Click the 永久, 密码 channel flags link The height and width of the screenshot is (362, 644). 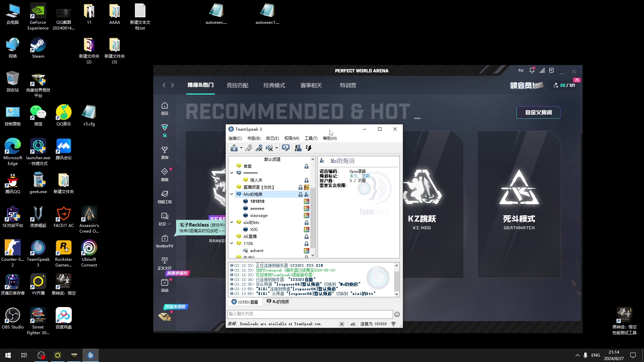point(359,176)
